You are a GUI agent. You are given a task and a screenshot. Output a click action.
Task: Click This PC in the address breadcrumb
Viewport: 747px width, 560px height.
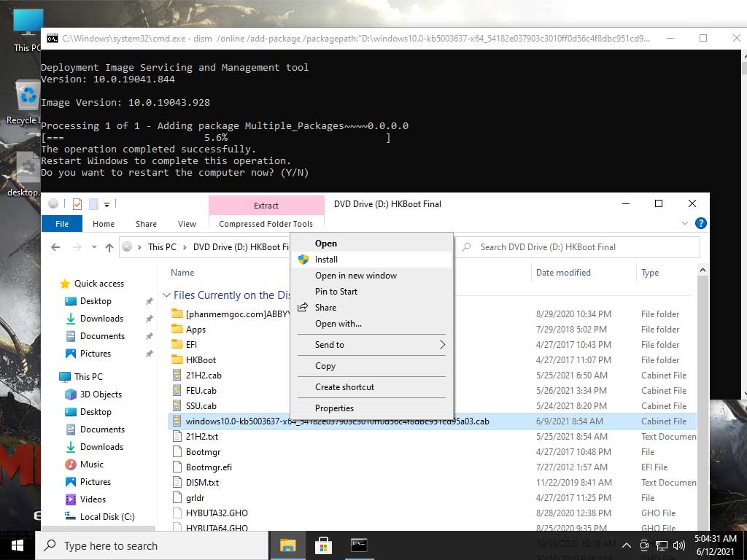point(162,247)
